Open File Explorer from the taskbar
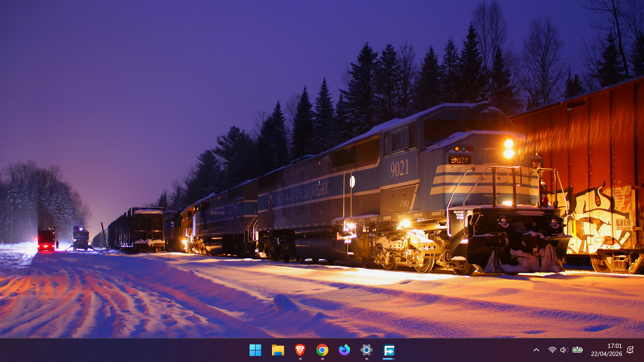 (278, 350)
